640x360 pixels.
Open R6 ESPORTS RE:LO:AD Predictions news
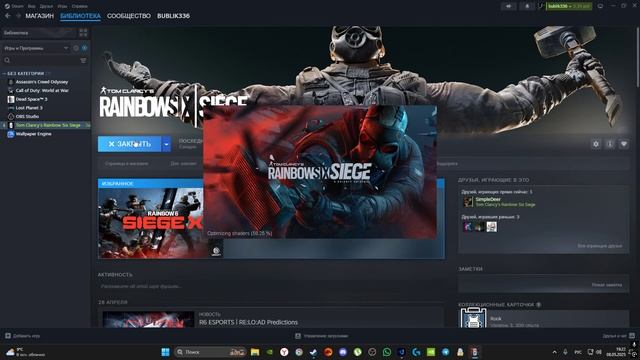(248, 322)
